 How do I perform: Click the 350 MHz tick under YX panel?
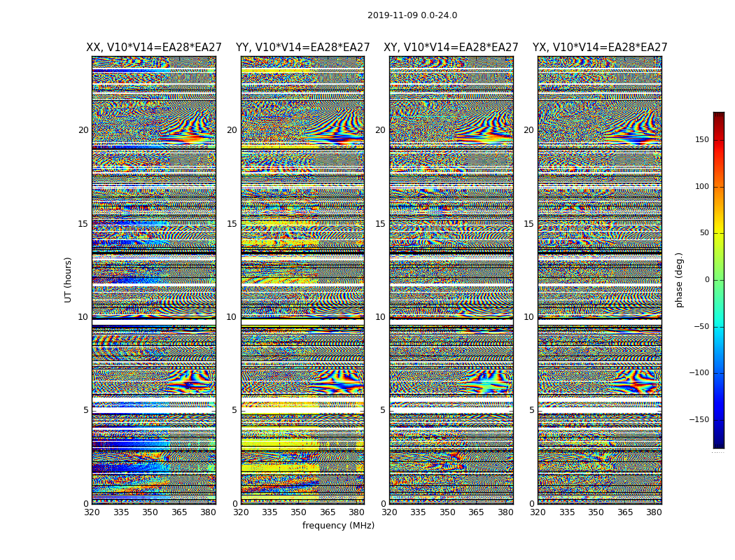click(596, 512)
